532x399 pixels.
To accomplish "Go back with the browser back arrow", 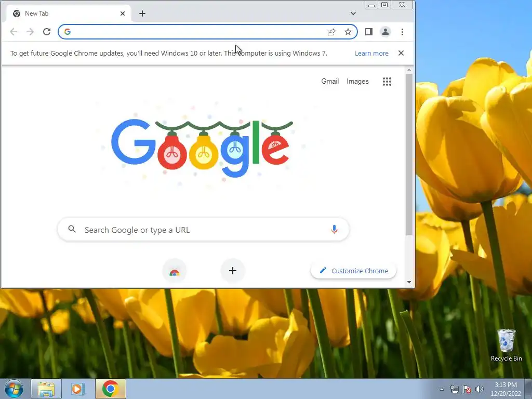I will pos(13,32).
